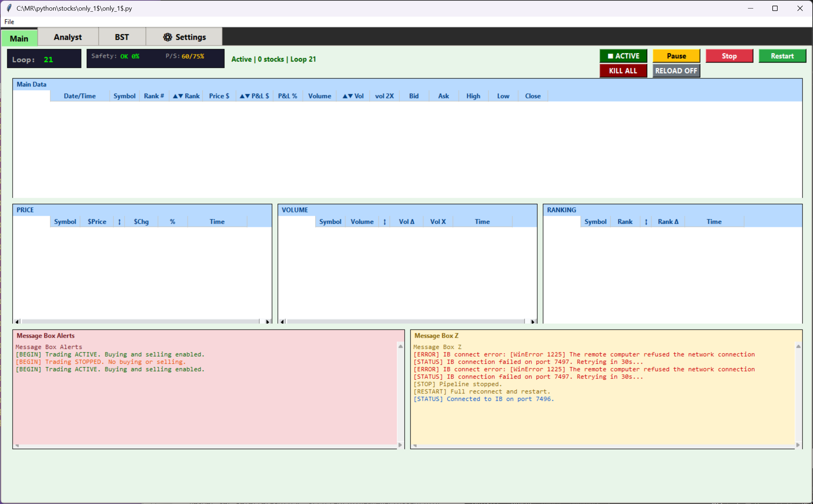813x504 pixels.
Task: Click 'Active | 0 stocks | Loop 21' status
Action: [x=273, y=59]
